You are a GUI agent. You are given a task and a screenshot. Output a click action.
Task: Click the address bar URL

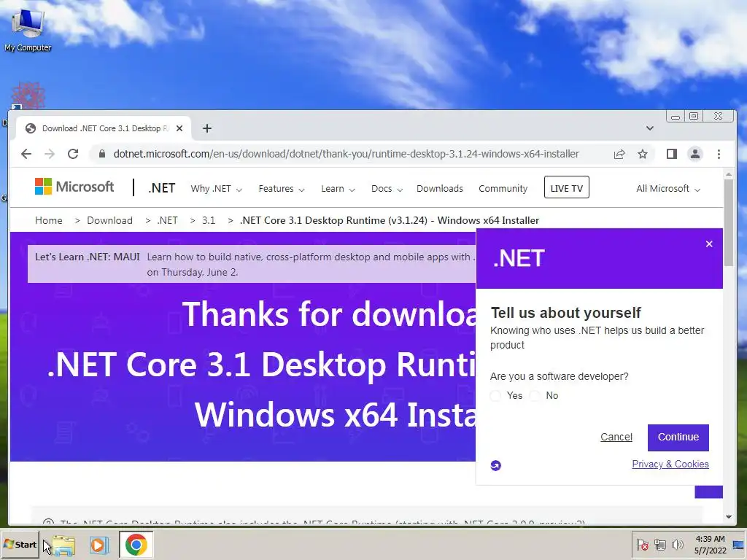(x=347, y=154)
